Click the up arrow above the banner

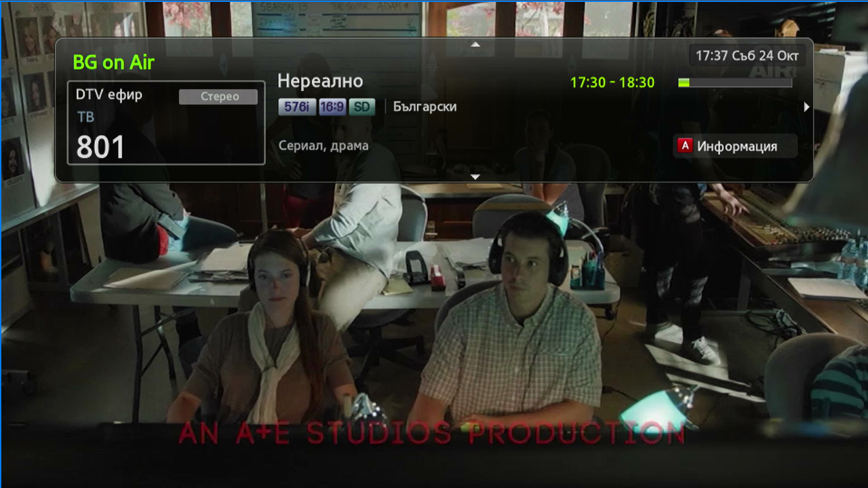[475, 44]
